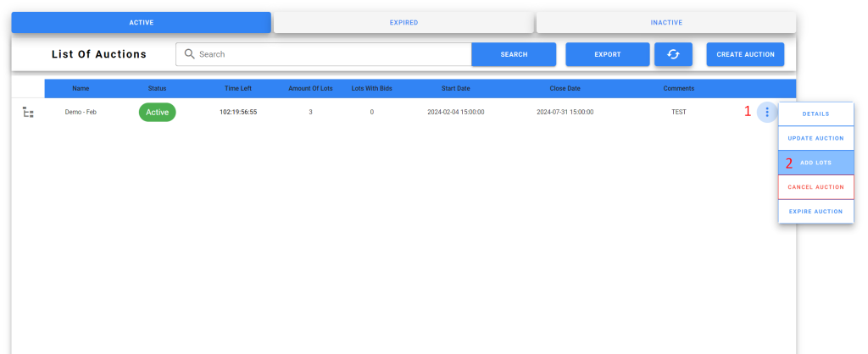Switch to the Expired tab
This screenshot has height=354, width=868.
coord(403,23)
